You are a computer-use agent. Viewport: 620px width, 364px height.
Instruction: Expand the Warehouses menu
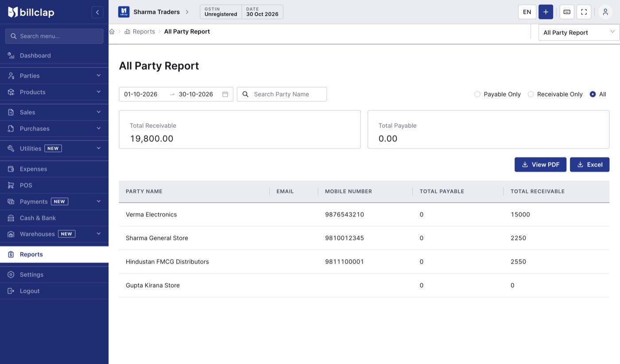pos(54,234)
